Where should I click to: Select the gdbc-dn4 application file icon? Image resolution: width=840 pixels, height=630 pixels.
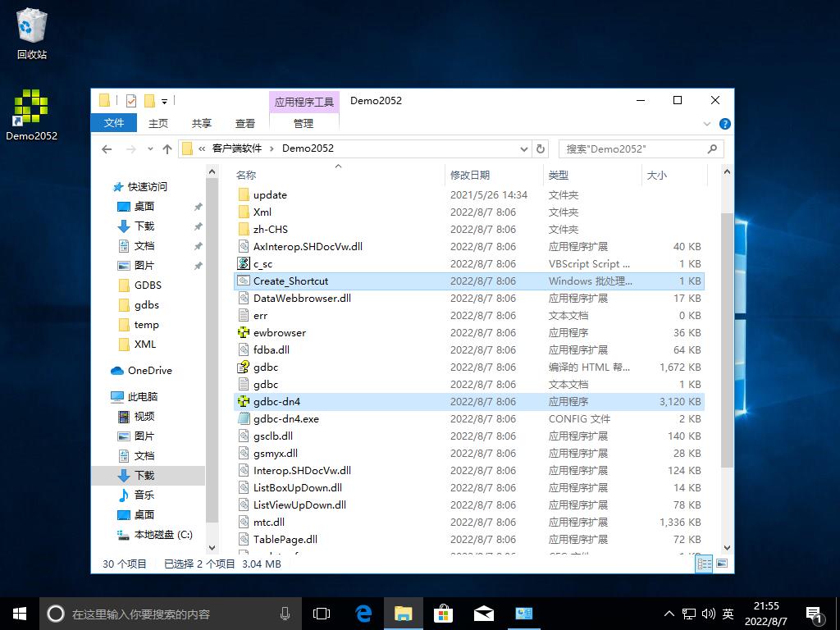pyautogui.click(x=243, y=402)
